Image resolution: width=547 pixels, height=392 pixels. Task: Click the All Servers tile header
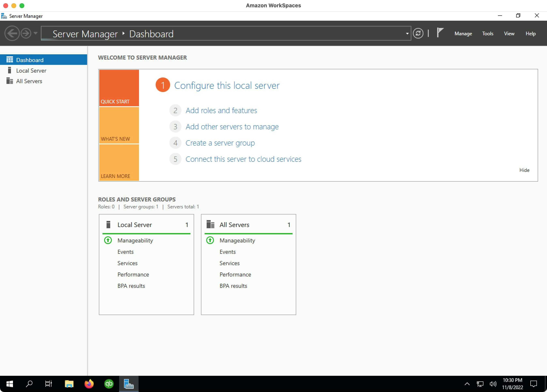coord(248,225)
